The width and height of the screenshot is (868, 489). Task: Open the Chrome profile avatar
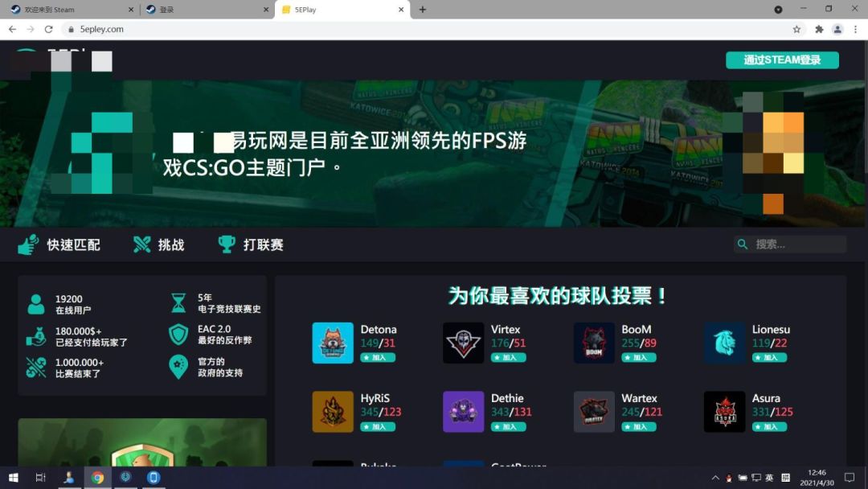tap(837, 29)
